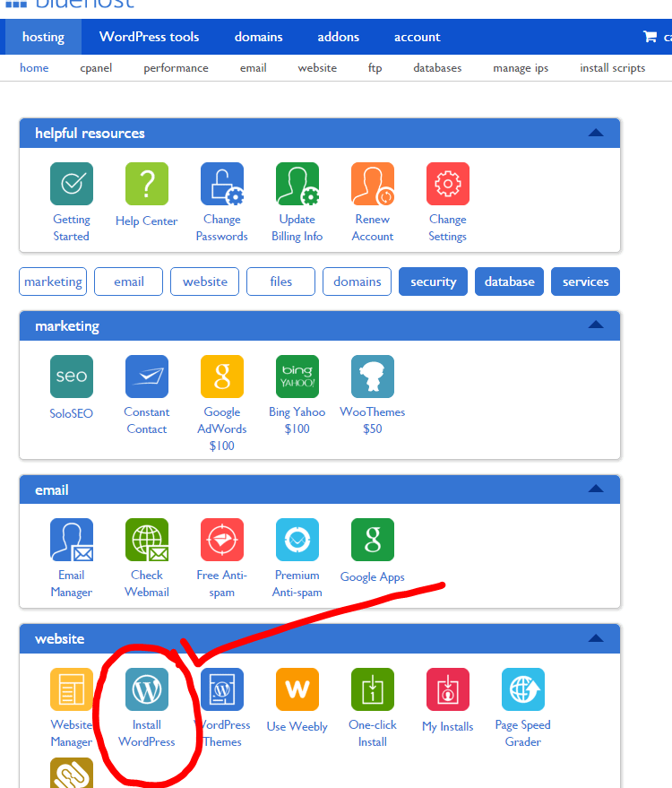The width and height of the screenshot is (672, 788).
Task: Toggle the security section filter
Action: tap(433, 281)
